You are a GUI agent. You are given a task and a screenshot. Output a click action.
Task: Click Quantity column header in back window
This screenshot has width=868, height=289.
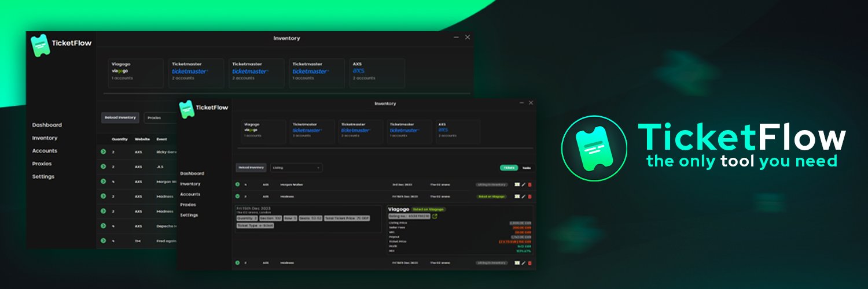(120, 139)
